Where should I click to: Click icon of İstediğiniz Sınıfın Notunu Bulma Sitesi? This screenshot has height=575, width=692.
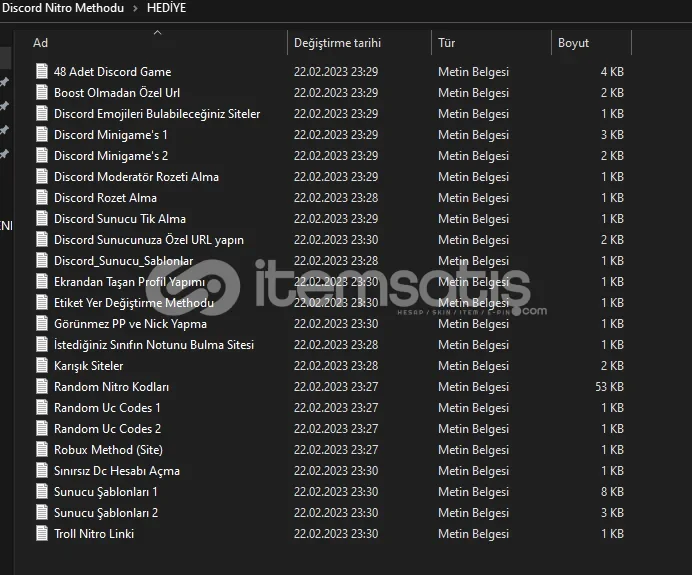(42, 345)
